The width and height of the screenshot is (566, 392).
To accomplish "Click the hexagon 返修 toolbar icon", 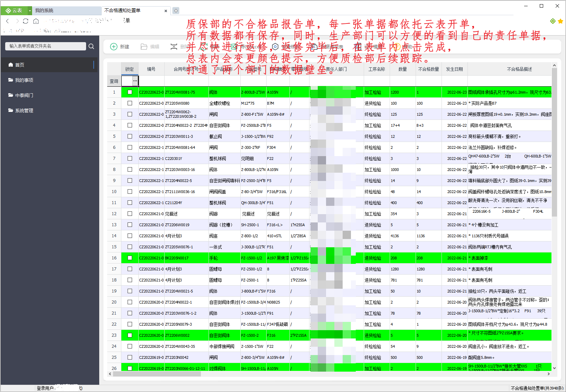I will click(x=275, y=47).
